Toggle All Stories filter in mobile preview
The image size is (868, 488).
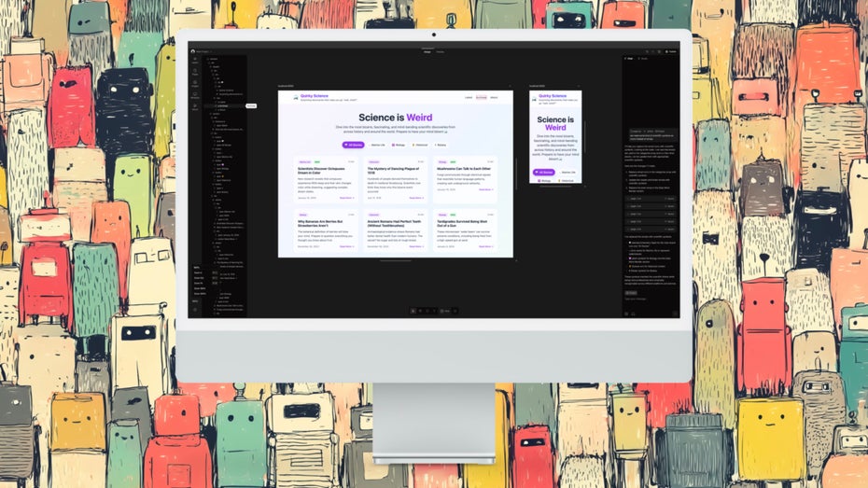[542, 172]
